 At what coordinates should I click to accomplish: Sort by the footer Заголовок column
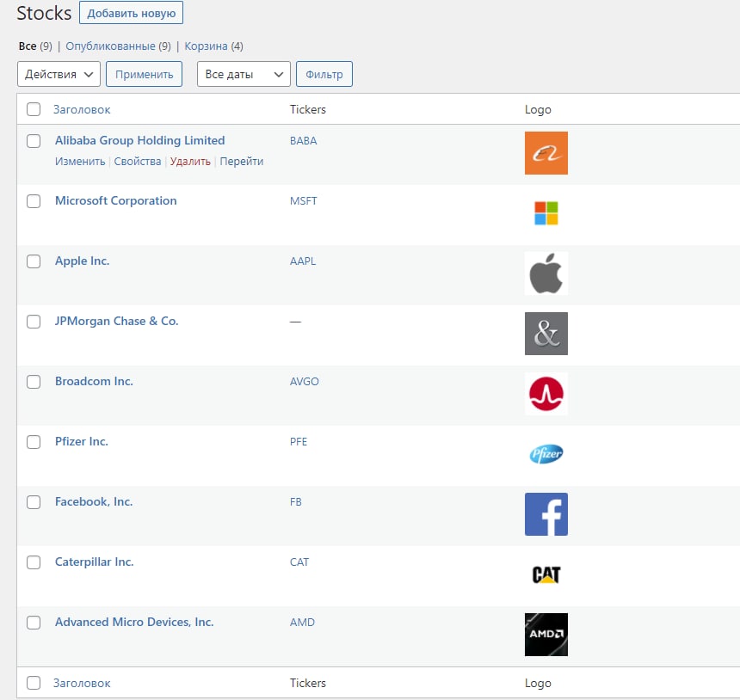82,683
